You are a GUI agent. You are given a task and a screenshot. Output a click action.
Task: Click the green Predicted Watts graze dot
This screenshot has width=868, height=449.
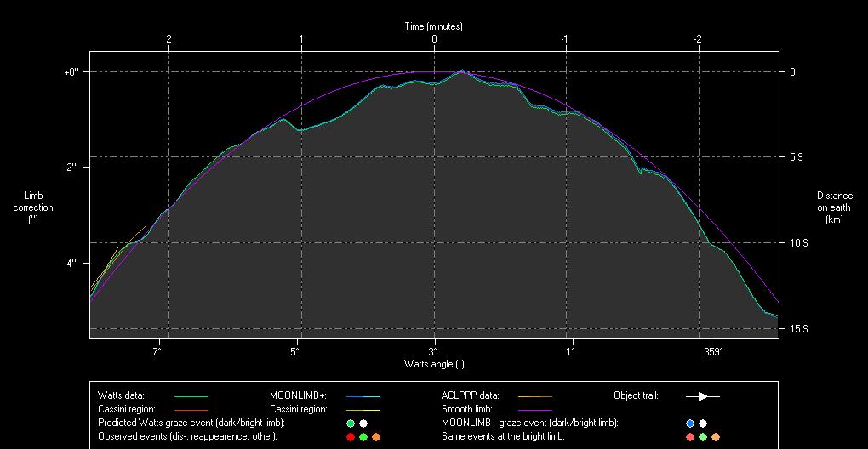point(351,423)
